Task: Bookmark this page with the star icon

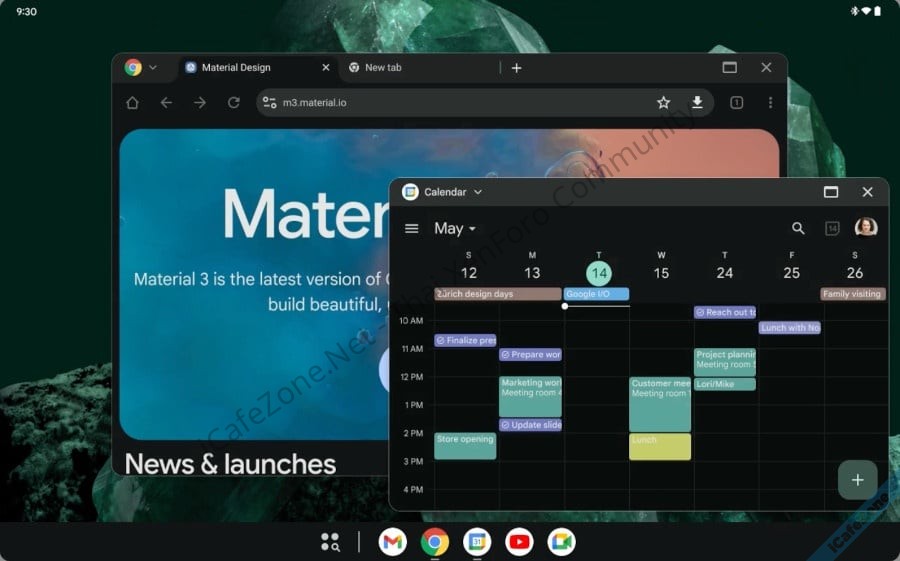Action: [663, 102]
